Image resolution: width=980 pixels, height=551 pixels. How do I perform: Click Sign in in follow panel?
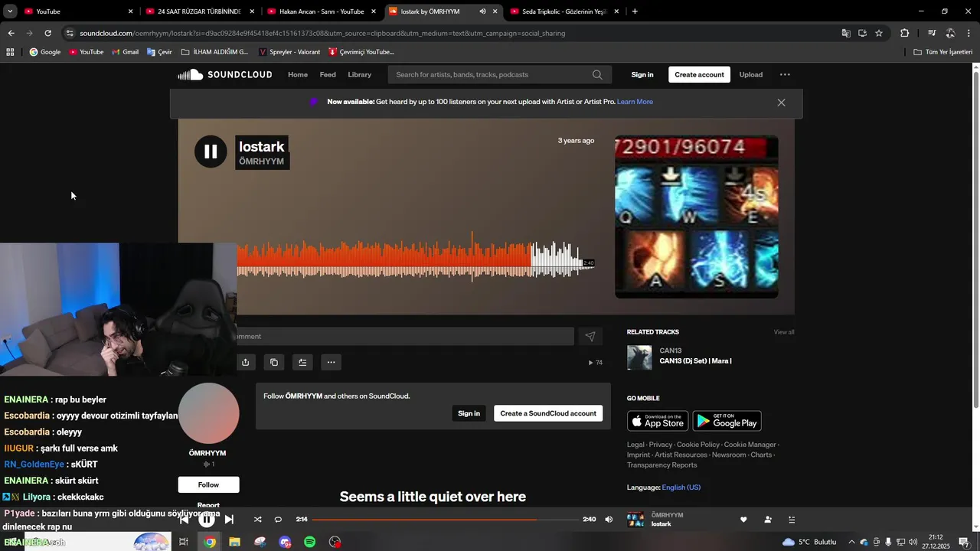tap(469, 413)
